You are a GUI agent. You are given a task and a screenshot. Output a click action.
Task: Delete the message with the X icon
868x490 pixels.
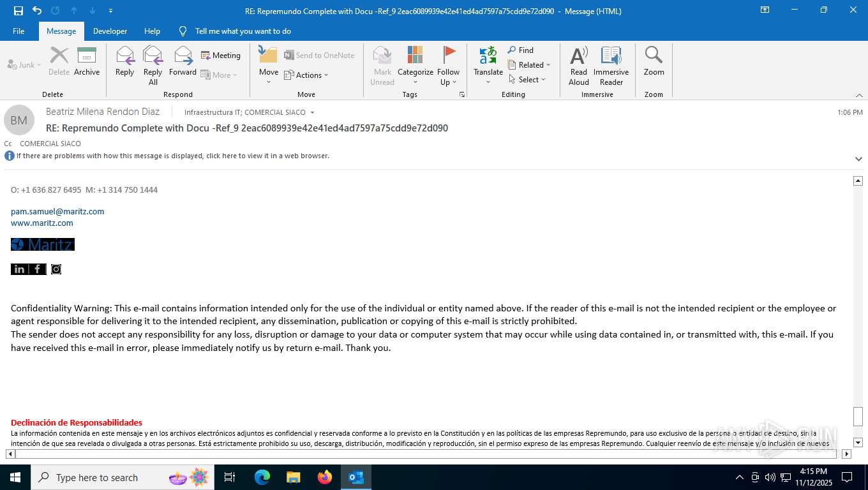(59, 61)
